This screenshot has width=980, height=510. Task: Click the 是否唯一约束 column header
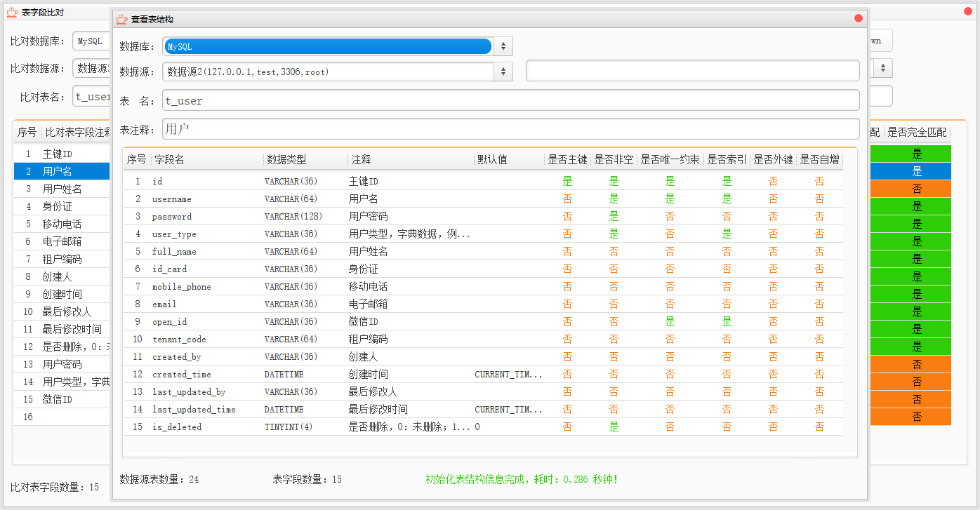tap(670, 160)
